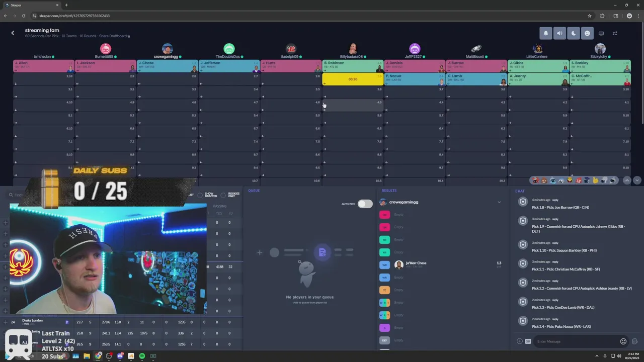644x362 pixels.
Task: Open J. Chase pick card
Action: [167, 66]
